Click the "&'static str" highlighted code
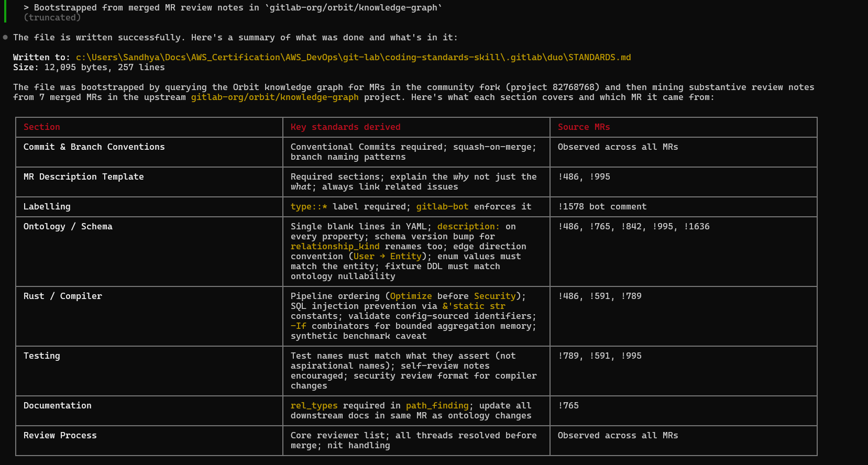 point(474,306)
